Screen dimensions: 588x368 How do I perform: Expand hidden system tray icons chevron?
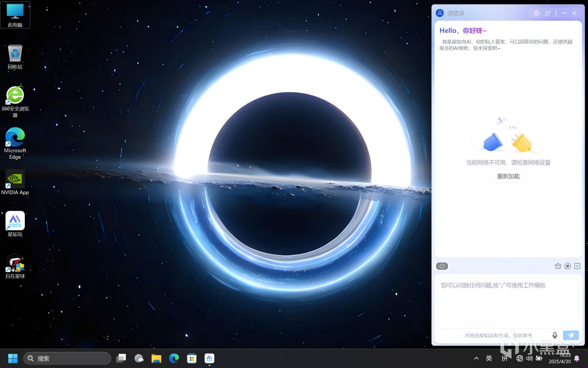tap(476, 358)
